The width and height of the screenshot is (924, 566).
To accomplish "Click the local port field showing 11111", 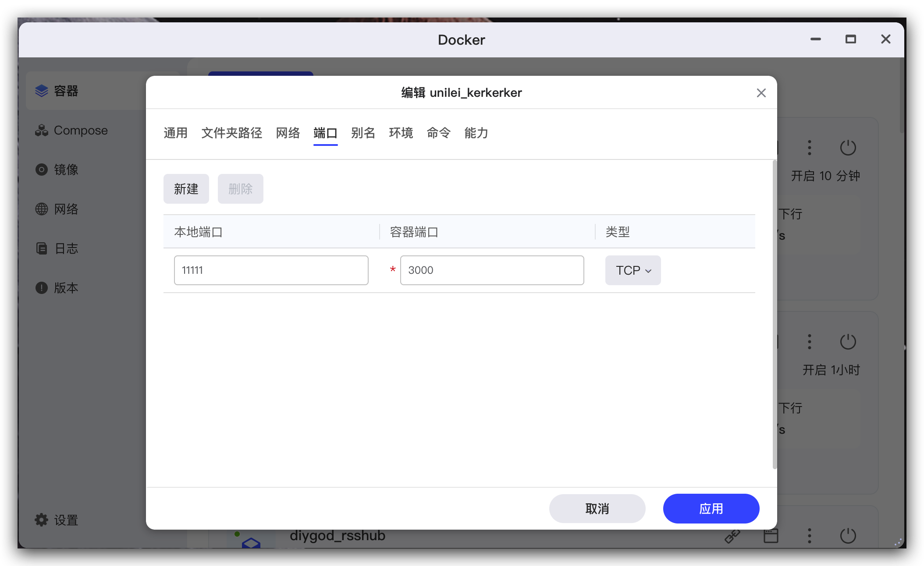I will click(271, 270).
